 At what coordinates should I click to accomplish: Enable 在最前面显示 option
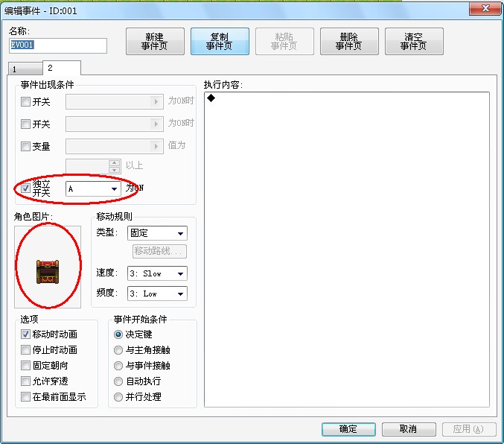[x=25, y=397]
